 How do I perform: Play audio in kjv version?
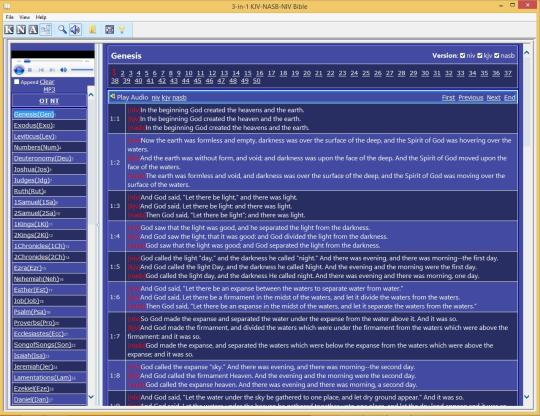pos(166,97)
